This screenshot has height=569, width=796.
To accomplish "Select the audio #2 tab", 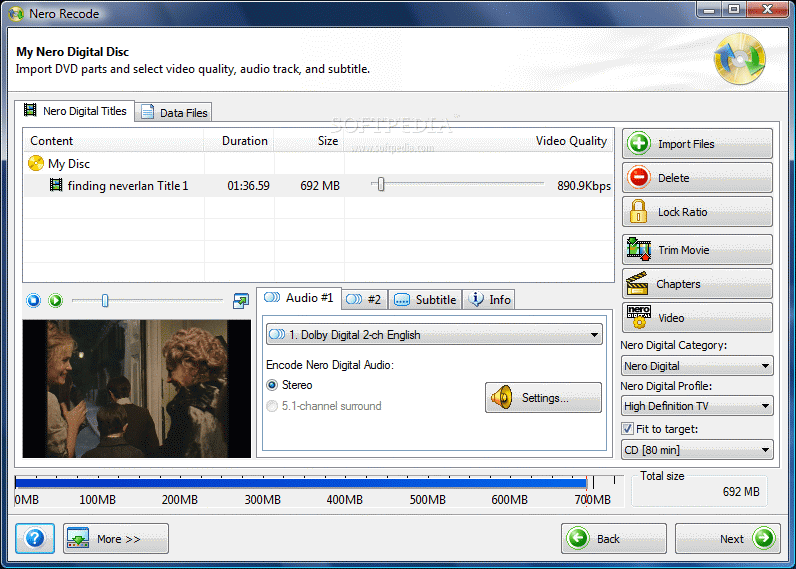I will click(x=364, y=299).
